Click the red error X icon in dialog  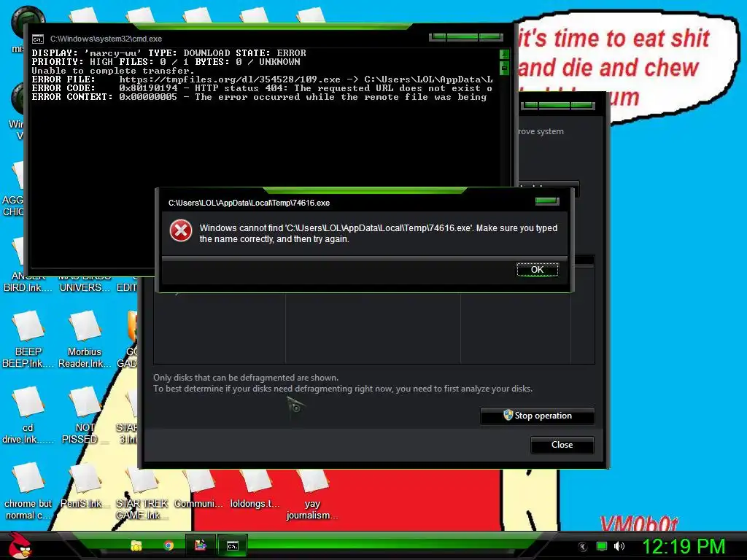pos(181,231)
